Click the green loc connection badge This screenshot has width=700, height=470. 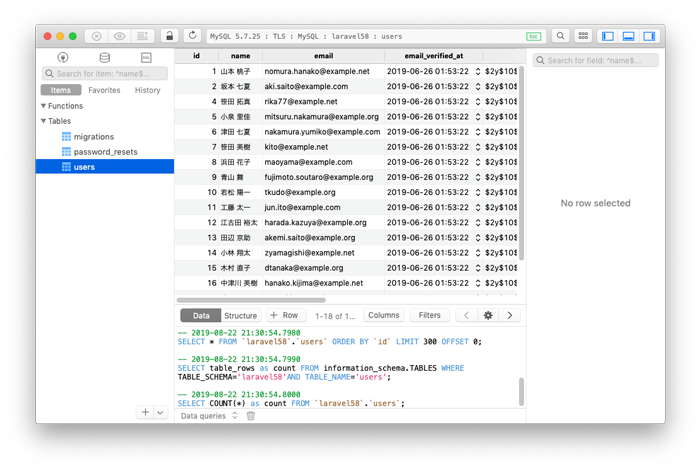coord(533,37)
